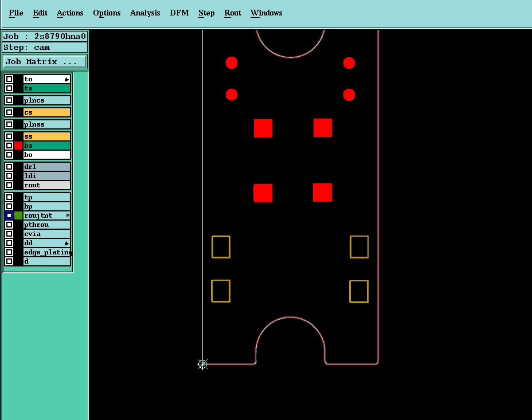532x420 pixels.
Task: Open the Options menu
Action: point(107,13)
